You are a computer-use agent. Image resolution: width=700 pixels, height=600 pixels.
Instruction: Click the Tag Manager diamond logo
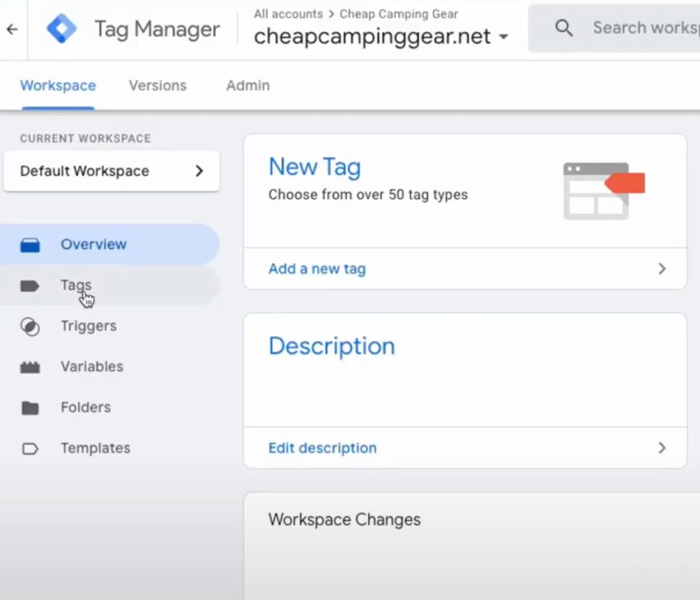[62, 29]
